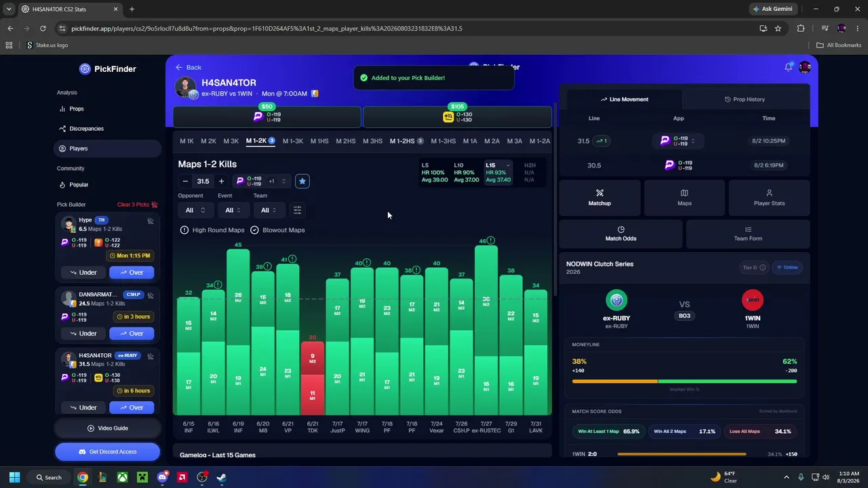
Task: Open sportsbook selector beside the line stepper
Action: (261, 181)
